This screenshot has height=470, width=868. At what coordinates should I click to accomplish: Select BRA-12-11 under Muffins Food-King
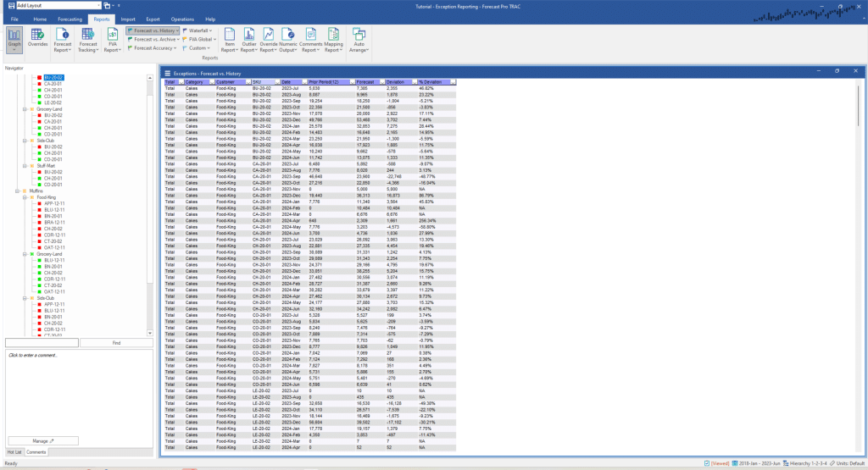(x=54, y=222)
